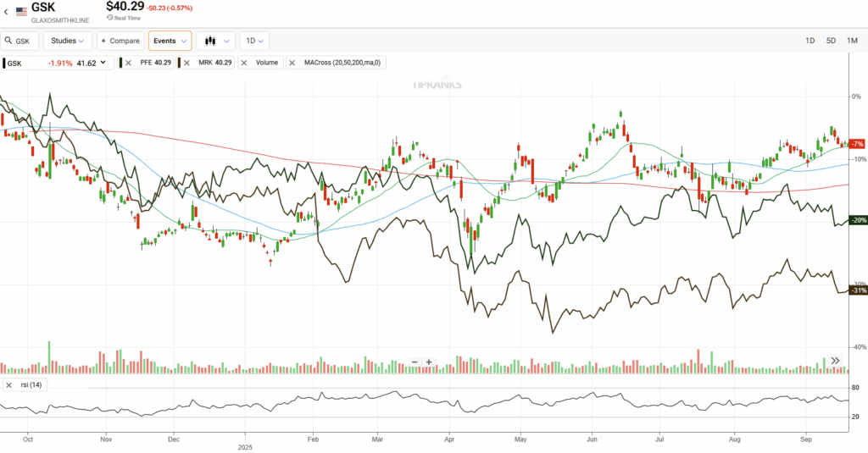Click the Real Time label
This screenshot has height=453, width=868.
(127, 19)
